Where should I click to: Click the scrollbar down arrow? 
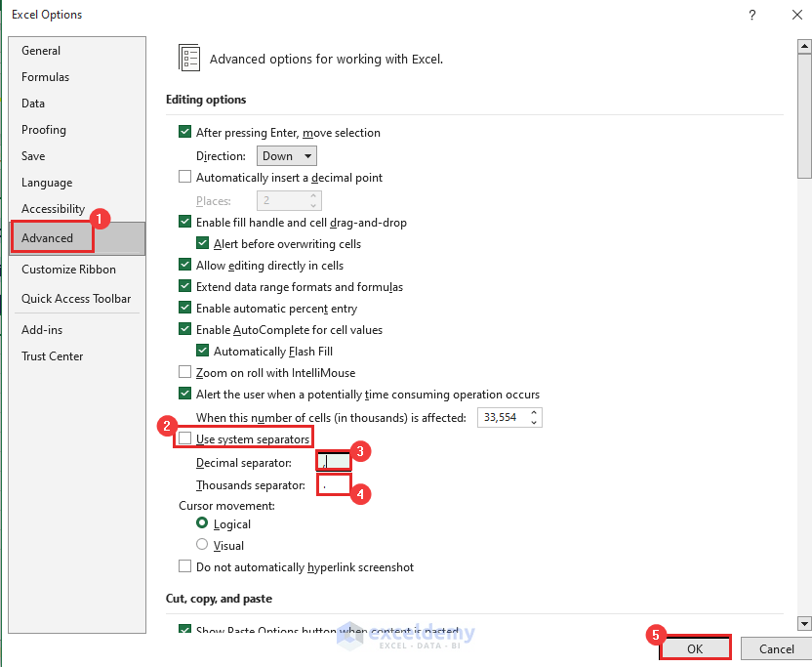click(x=804, y=623)
